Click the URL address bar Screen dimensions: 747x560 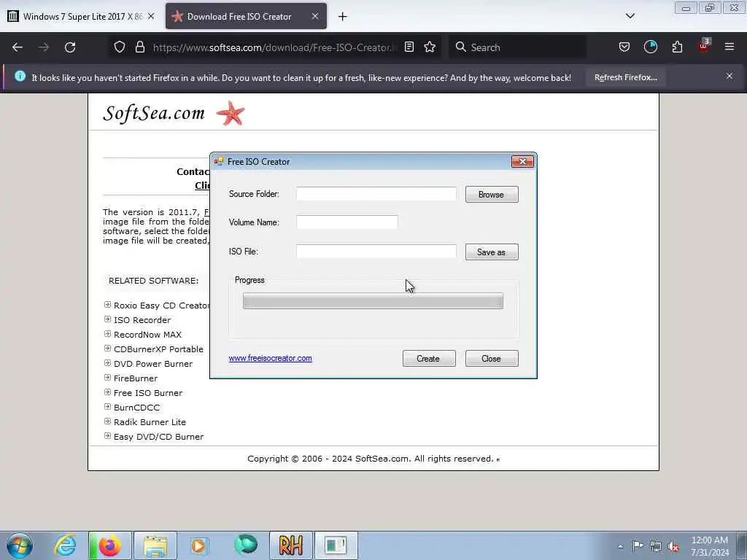pyautogui.click(x=275, y=47)
